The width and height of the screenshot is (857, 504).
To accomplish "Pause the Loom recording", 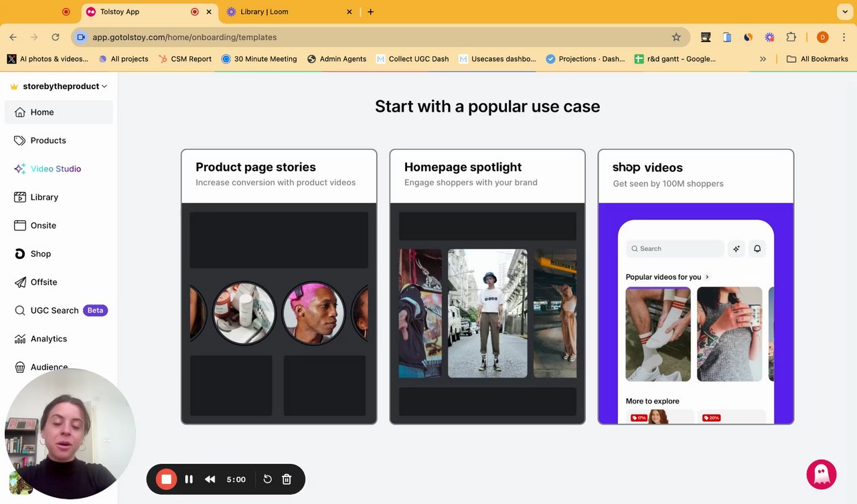I will coord(189,479).
